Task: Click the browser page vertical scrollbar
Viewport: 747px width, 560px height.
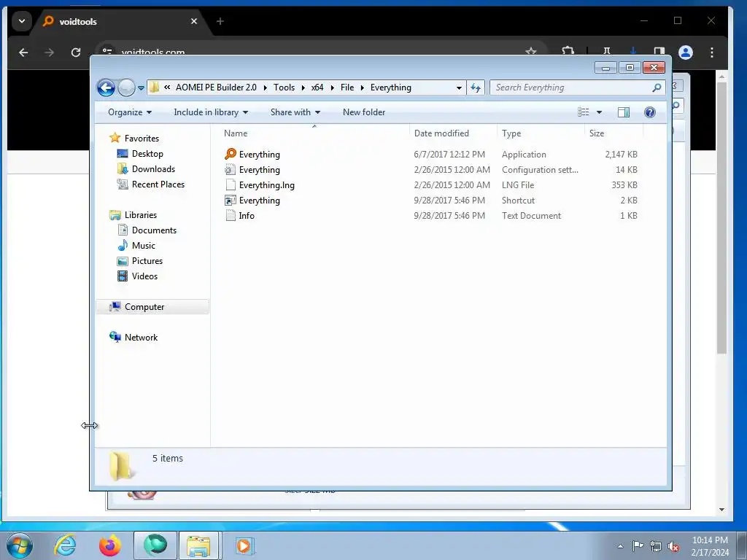Action: 721,217
